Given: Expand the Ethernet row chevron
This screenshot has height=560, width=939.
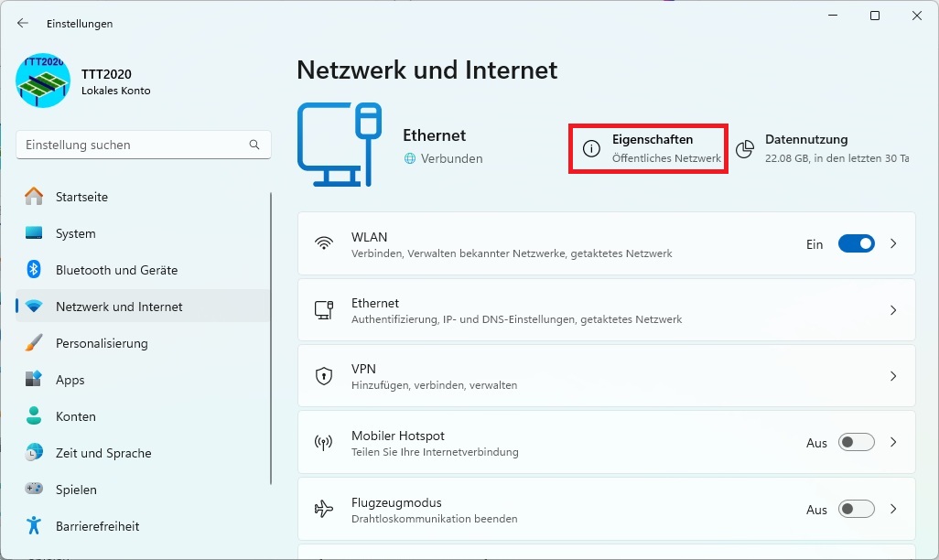Looking at the screenshot, I should [893, 310].
